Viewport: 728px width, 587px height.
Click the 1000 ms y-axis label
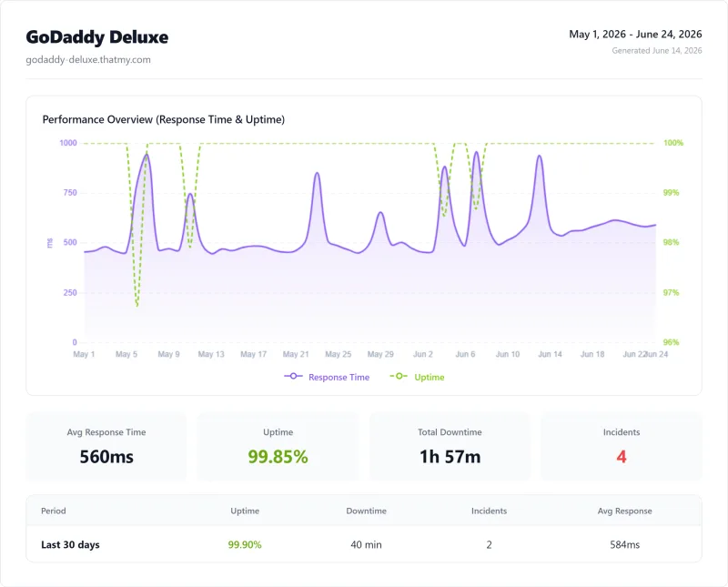(x=68, y=143)
